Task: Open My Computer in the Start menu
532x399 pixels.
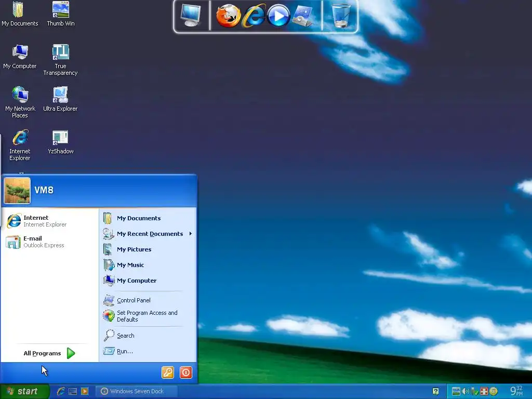Action: click(x=148, y=281)
